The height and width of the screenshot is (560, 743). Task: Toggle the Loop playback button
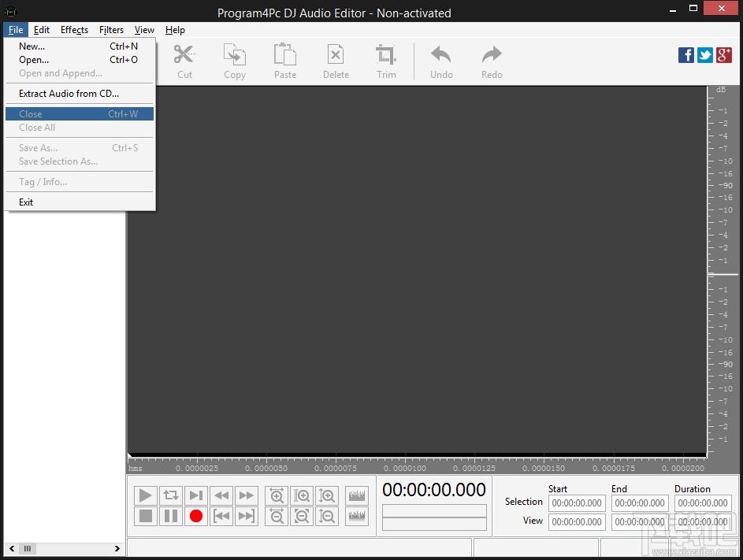click(170, 495)
